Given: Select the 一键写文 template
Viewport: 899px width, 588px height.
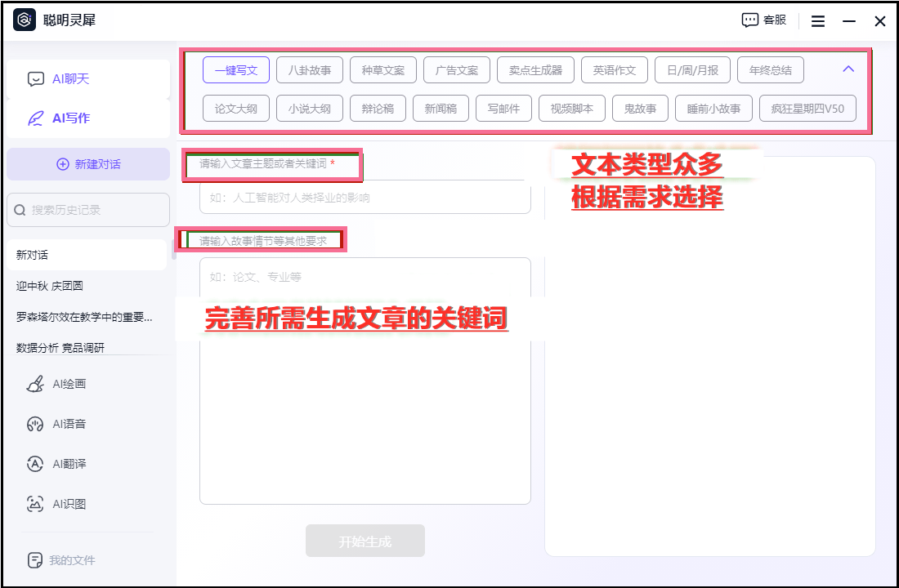Looking at the screenshot, I should click(236, 70).
